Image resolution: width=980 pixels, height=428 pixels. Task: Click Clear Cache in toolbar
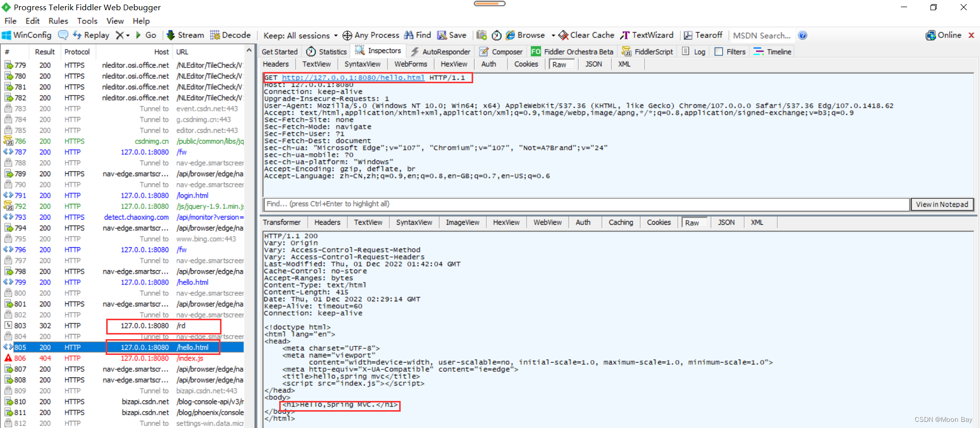pos(586,35)
